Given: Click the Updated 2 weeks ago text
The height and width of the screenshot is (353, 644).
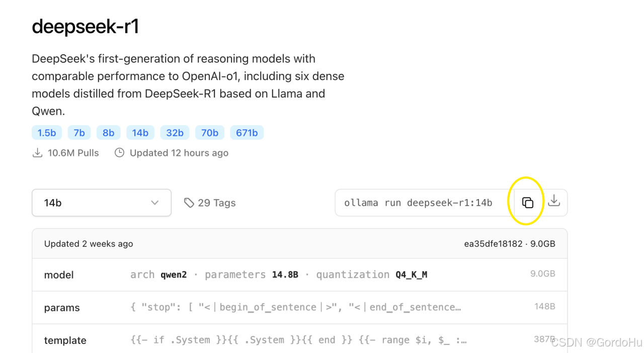Looking at the screenshot, I should (89, 244).
